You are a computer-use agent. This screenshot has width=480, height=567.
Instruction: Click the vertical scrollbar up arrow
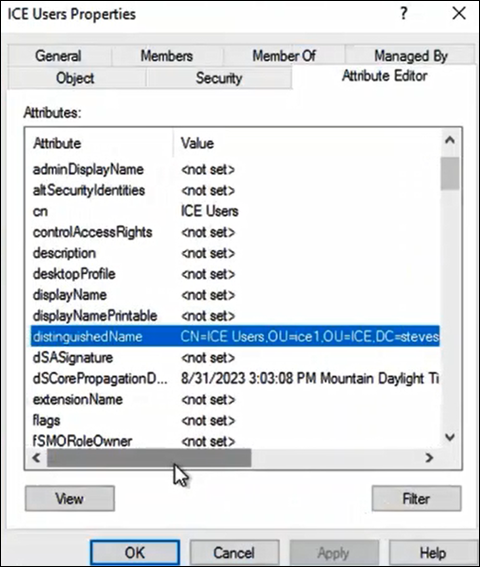[x=450, y=140]
